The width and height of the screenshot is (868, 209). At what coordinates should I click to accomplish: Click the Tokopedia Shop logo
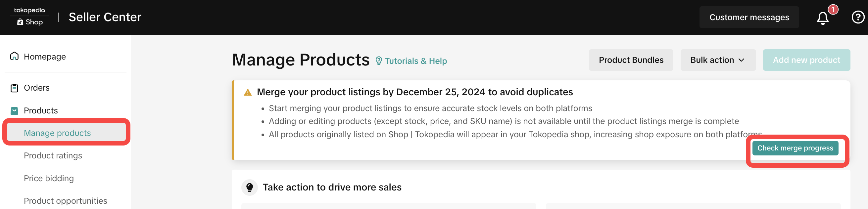click(x=29, y=17)
